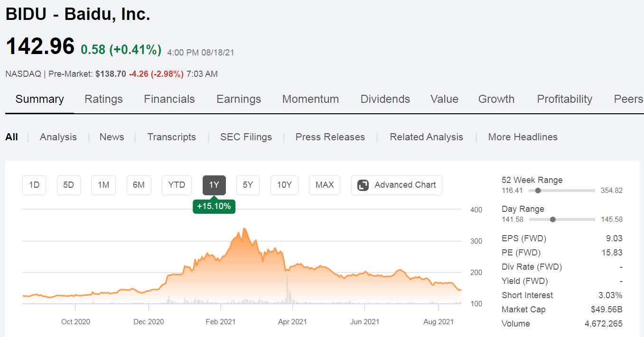This screenshot has width=644, height=337.
Task: Open the Earnings tab
Action: (x=239, y=99)
